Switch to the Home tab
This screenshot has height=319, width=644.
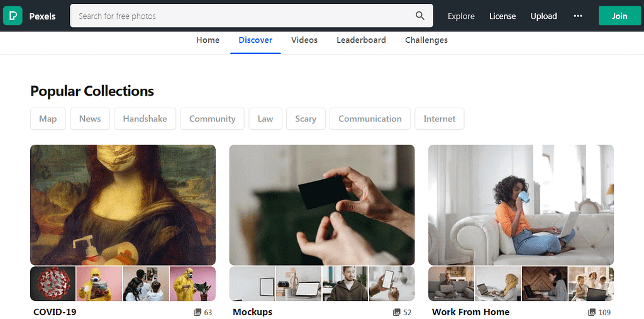pyautogui.click(x=208, y=40)
